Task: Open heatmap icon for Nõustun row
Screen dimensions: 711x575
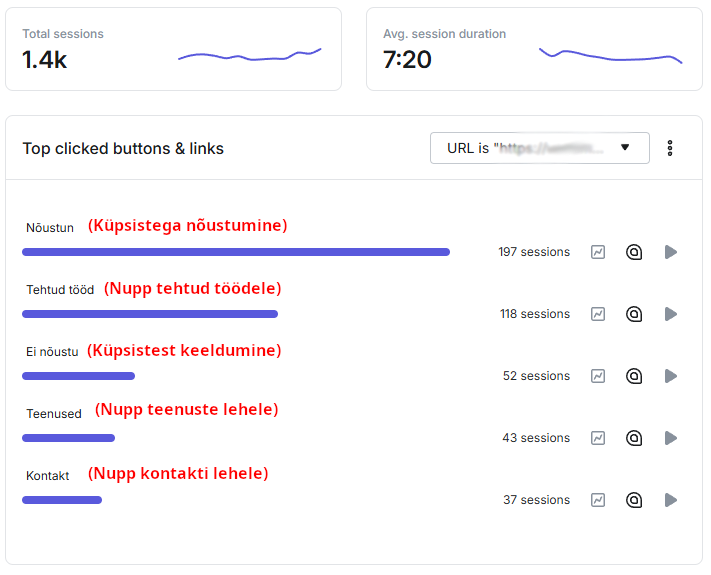Action: point(634,252)
